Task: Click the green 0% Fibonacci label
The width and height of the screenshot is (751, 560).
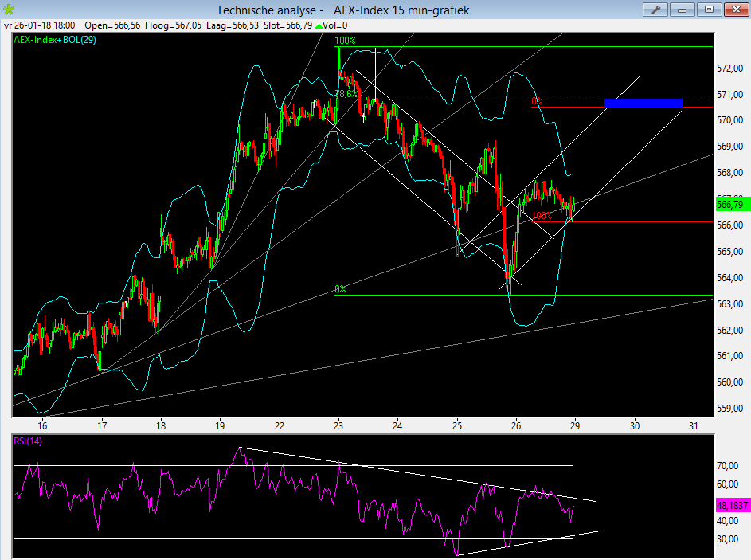Action: [x=340, y=289]
